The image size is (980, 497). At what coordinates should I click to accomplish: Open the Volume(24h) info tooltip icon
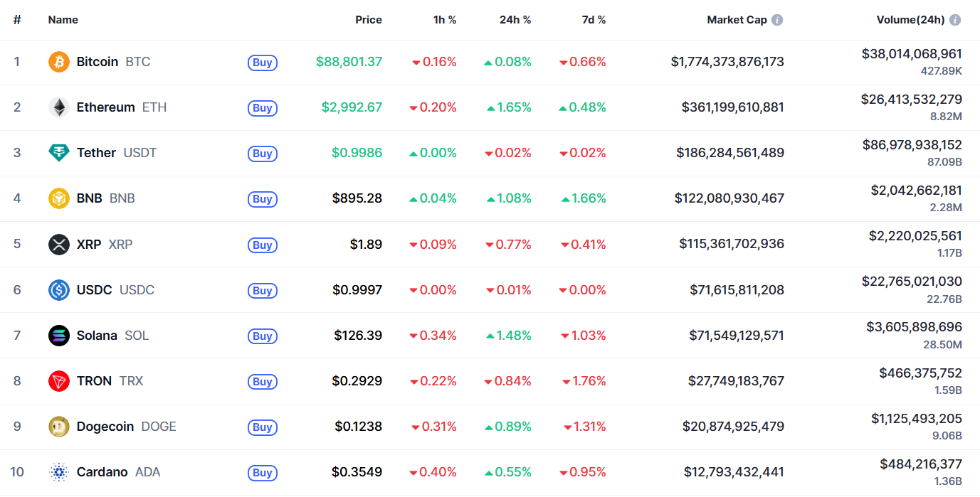(x=955, y=20)
